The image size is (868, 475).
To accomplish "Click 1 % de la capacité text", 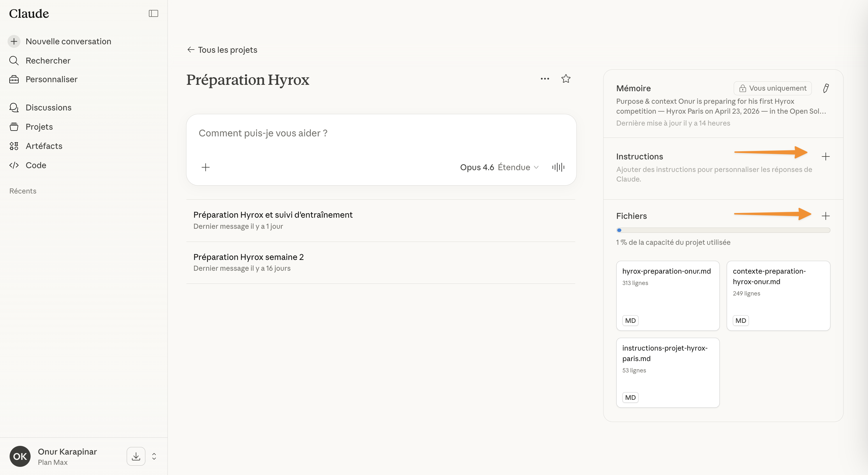I will 673,242.
